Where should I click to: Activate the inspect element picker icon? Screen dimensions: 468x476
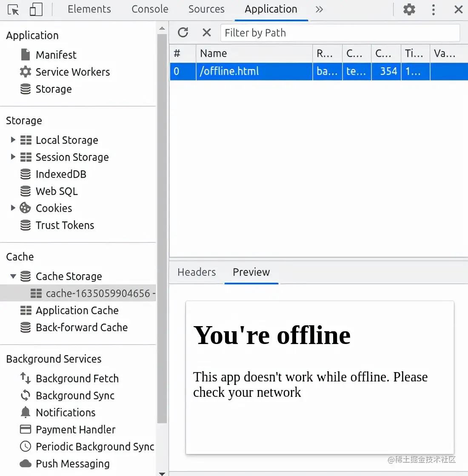(13, 10)
